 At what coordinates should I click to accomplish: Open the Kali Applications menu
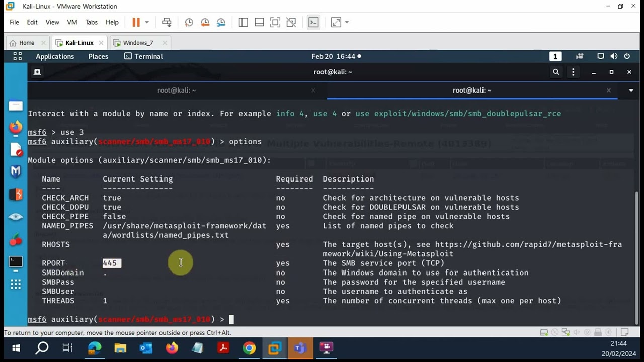coord(55,56)
